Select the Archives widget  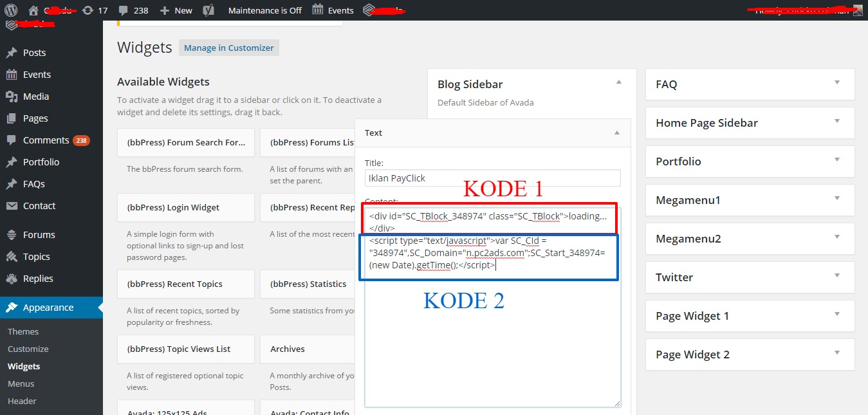(308, 349)
